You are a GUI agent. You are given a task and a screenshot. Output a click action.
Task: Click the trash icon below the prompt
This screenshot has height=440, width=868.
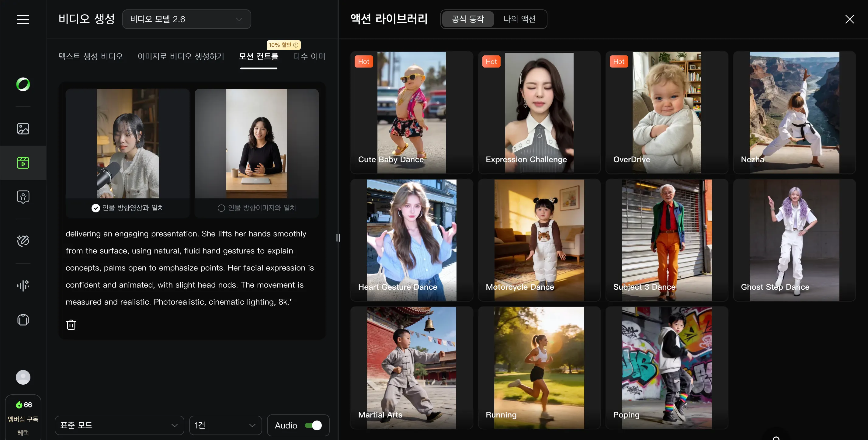(x=71, y=325)
